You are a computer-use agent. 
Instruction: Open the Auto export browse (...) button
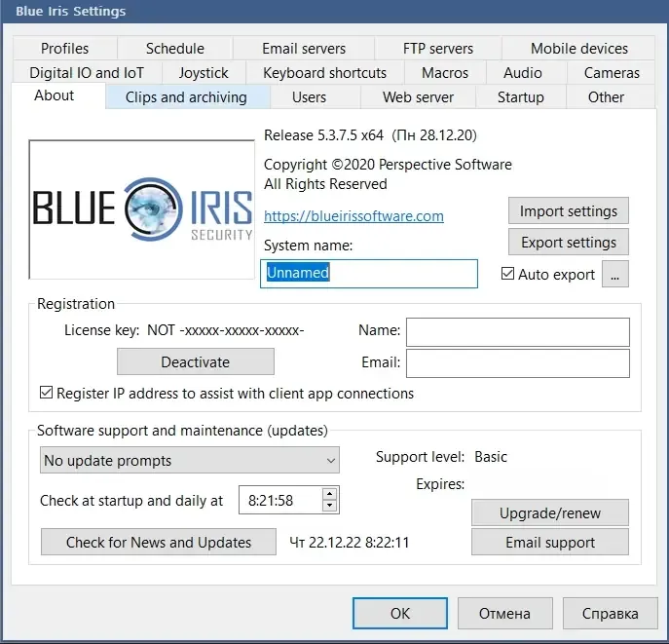coord(614,274)
